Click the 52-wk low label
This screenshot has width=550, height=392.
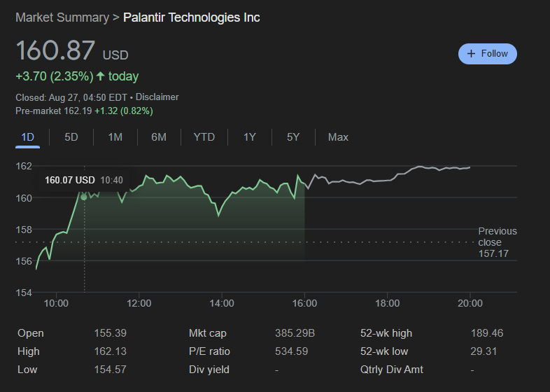[384, 351]
